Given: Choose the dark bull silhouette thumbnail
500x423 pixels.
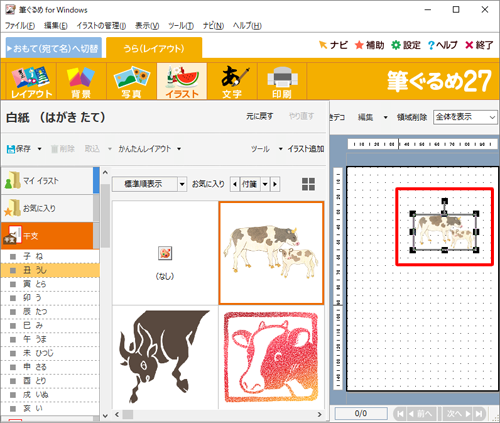Looking at the screenshot, I should pyautogui.click(x=165, y=357).
